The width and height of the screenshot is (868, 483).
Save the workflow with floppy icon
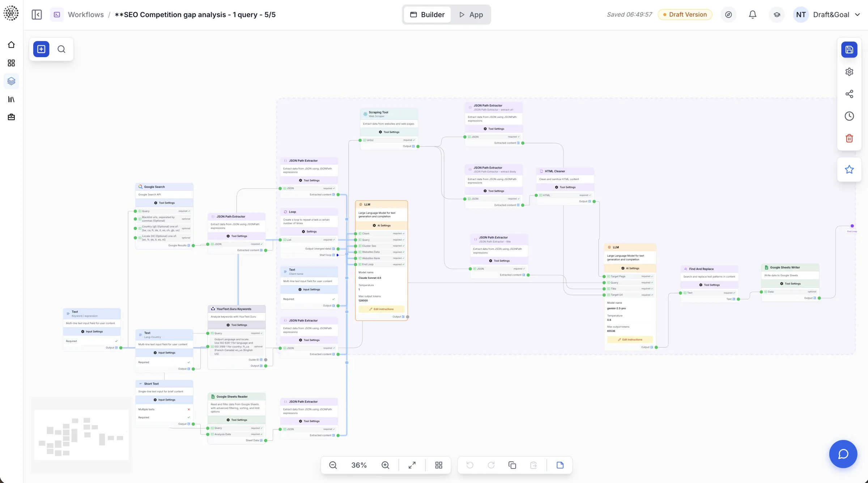pos(849,50)
